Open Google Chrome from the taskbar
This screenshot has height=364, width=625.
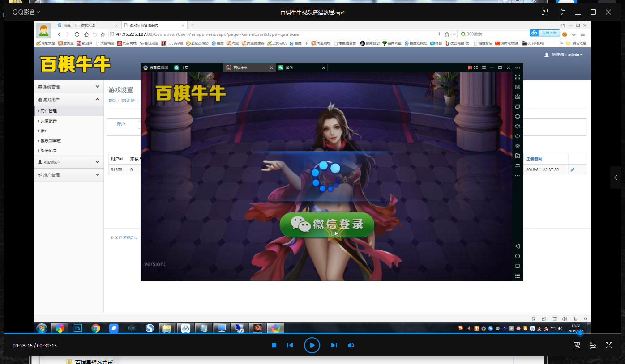click(96, 328)
